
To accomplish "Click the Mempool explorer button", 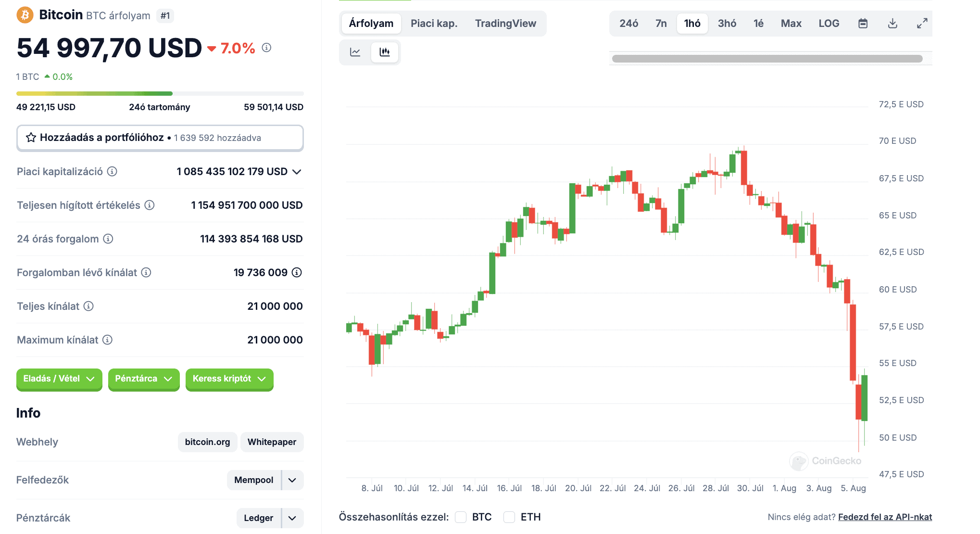I will (x=253, y=480).
